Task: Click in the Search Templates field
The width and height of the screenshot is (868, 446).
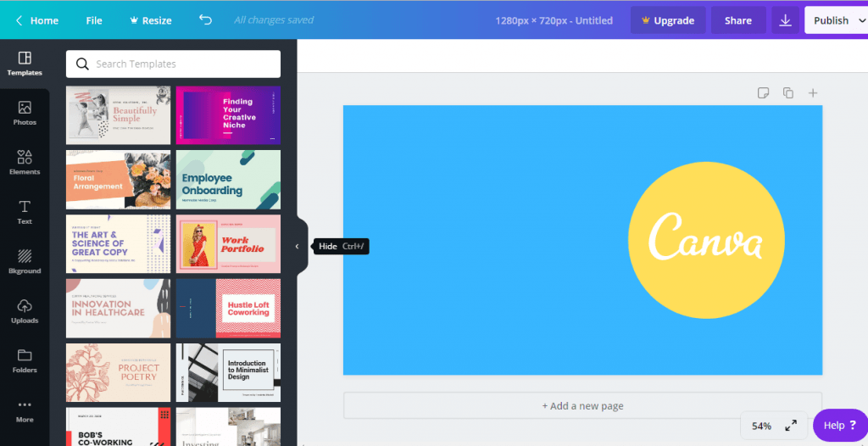Action: click(x=173, y=64)
